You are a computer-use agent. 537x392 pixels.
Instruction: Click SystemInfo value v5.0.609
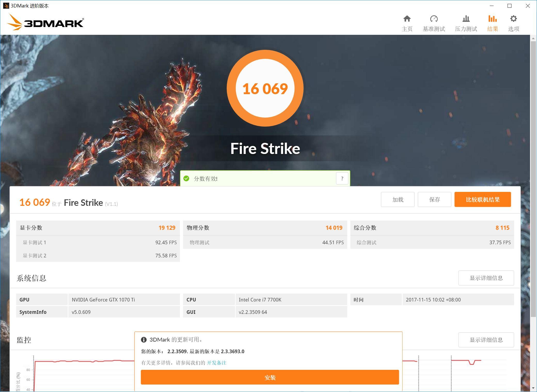(124, 312)
